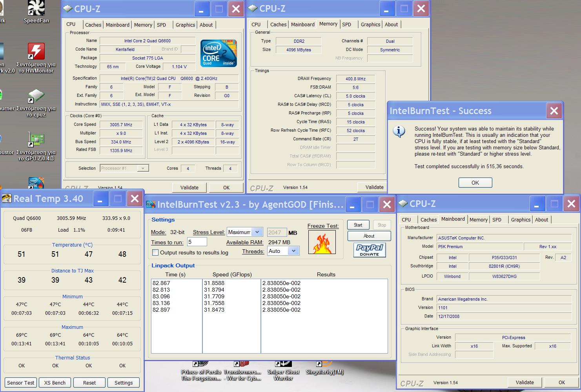Click OK in IntelBurnTest Success dialog

475,183
